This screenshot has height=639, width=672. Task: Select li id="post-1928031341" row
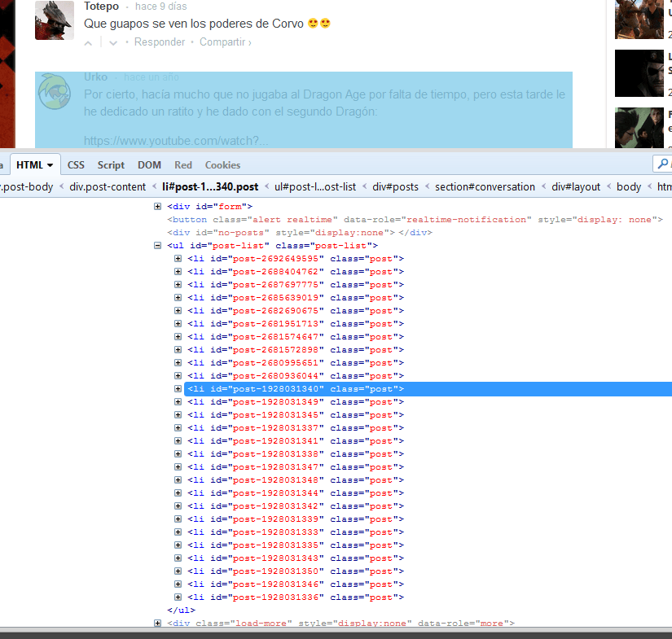[296, 440]
